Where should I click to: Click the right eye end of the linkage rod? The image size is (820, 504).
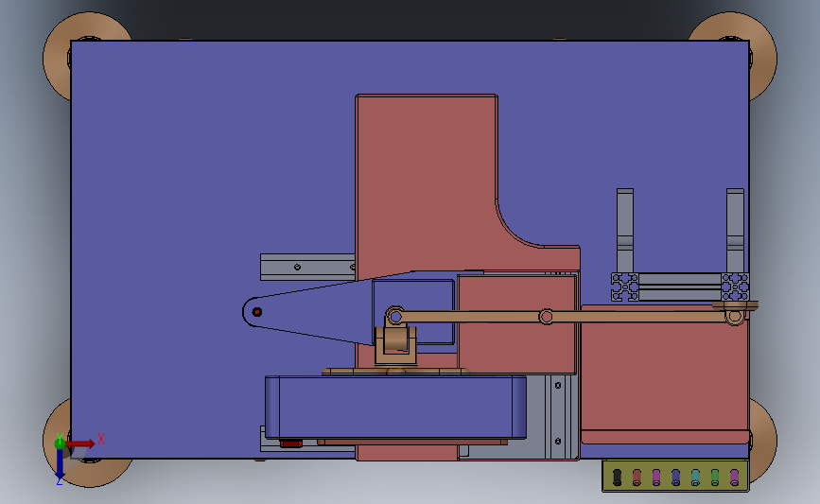pyautogui.click(x=734, y=317)
